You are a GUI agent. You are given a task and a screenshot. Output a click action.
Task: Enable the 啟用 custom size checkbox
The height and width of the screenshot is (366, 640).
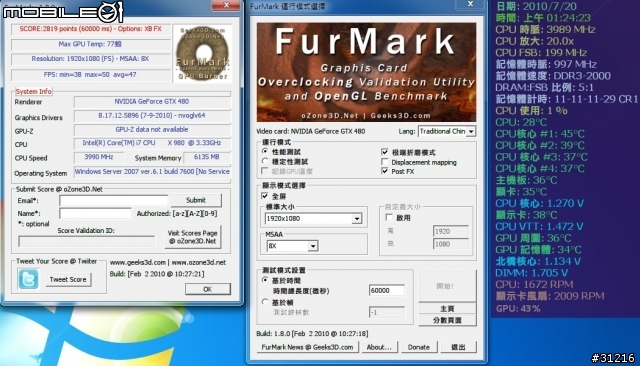(389, 217)
